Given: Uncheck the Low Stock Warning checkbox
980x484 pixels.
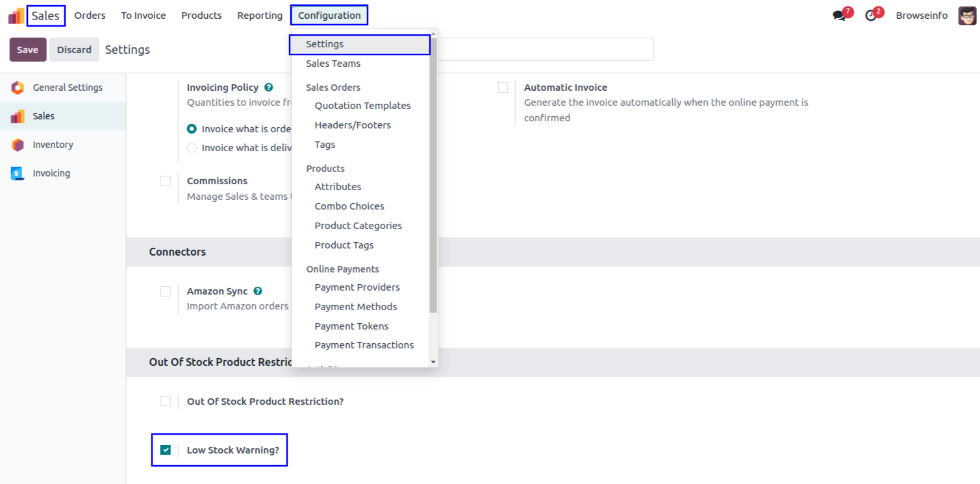Looking at the screenshot, I should [166, 450].
